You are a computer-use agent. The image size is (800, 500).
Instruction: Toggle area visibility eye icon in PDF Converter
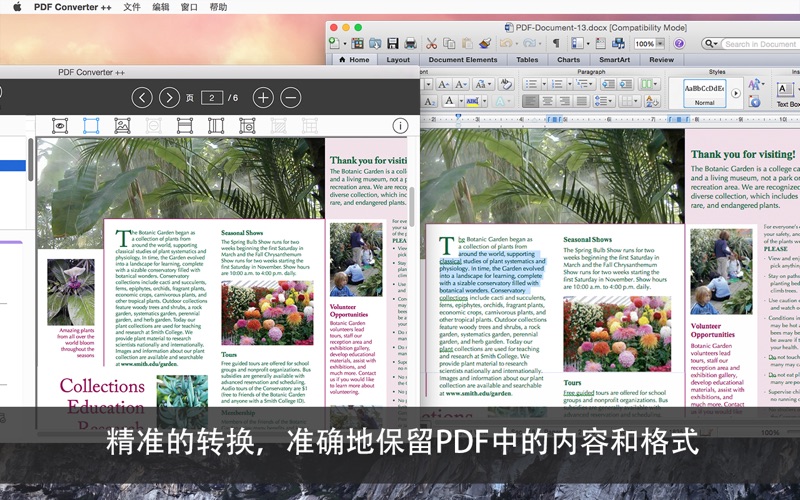[60, 126]
